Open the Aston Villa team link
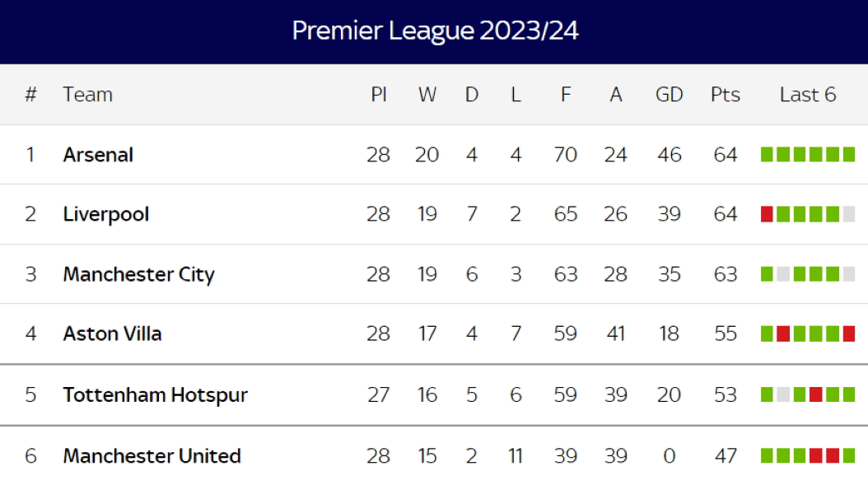 pos(112,333)
